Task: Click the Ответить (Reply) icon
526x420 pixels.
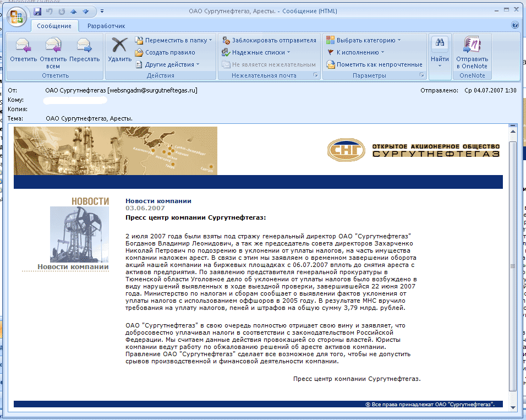Action: 23,45
